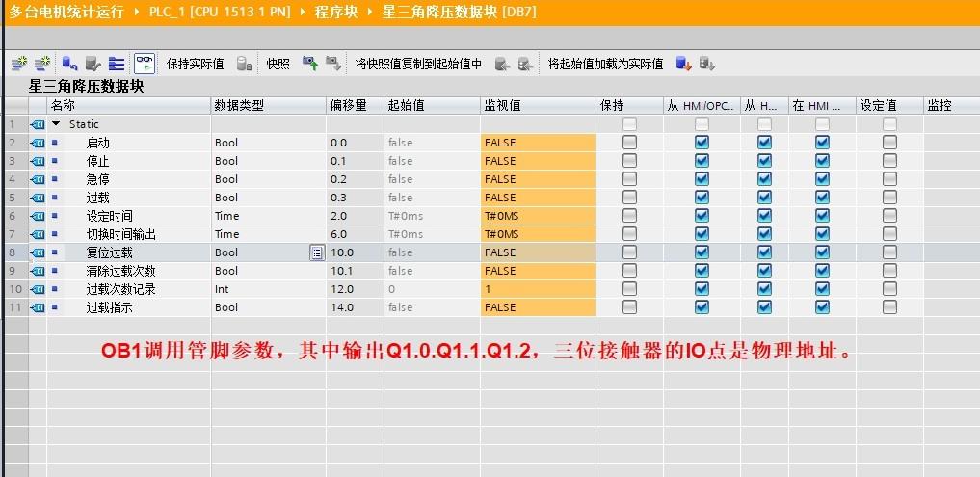Click the tag icon in the 切换时间输出 row
This screenshot has width=980, height=477.
point(38,234)
